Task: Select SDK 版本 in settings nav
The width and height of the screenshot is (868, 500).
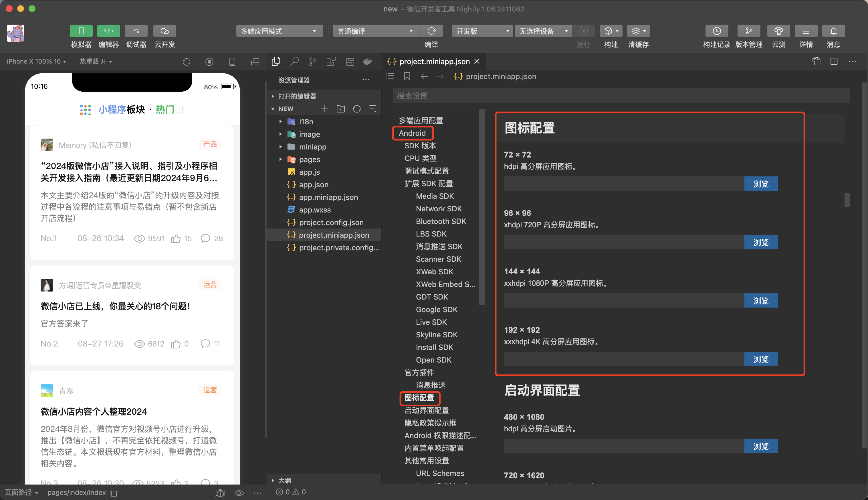Action: [420, 145]
